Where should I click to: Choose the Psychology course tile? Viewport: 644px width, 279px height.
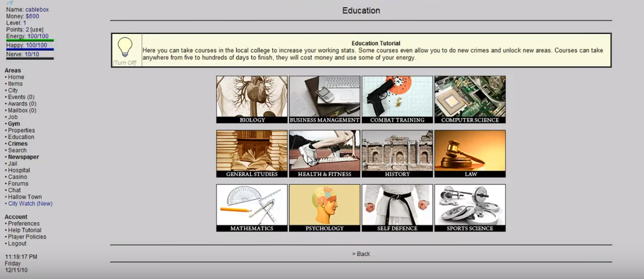pyautogui.click(x=324, y=208)
